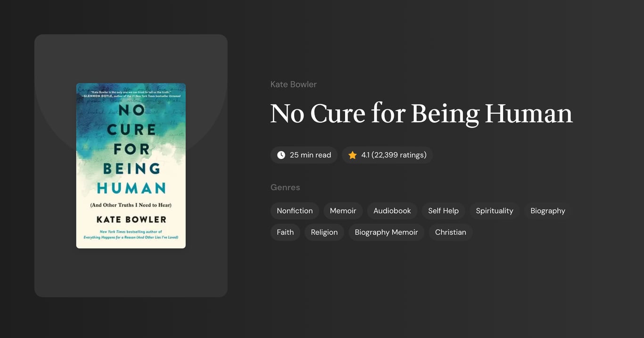Click the title No Cure for Being Human
This screenshot has width=644, height=338.
click(421, 114)
